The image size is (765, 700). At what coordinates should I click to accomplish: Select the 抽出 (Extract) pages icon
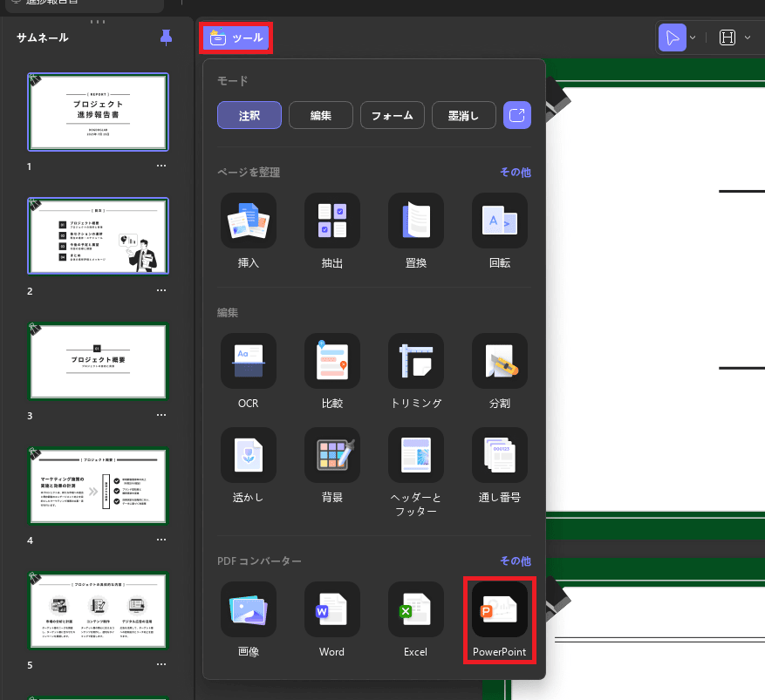point(332,221)
